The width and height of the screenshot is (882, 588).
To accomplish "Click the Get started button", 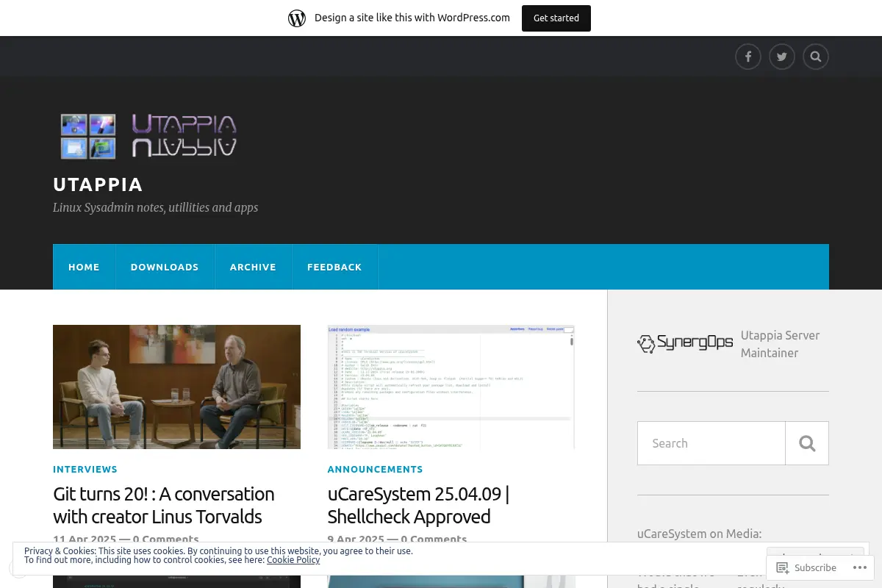I will pos(556,18).
